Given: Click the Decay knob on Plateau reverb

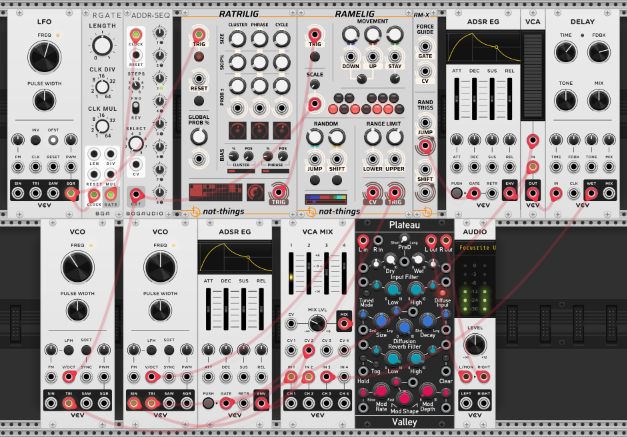Looking at the screenshot, I should [427, 320].
